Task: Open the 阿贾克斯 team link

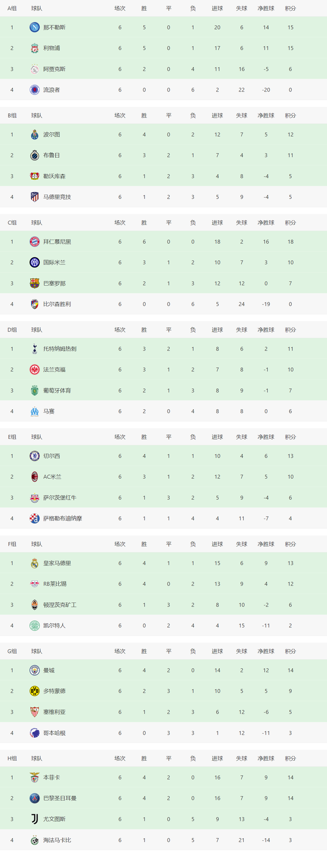Action: [x=54, y=69]
